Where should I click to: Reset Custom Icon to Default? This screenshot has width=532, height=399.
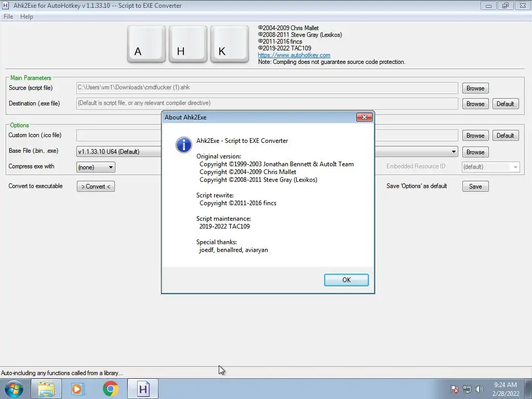coord(505,136)
